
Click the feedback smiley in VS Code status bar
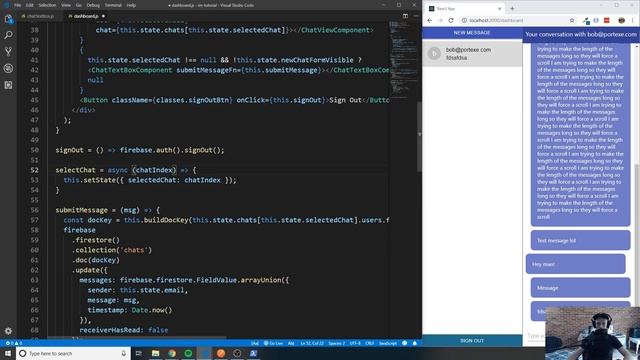(x=404, y=343)
